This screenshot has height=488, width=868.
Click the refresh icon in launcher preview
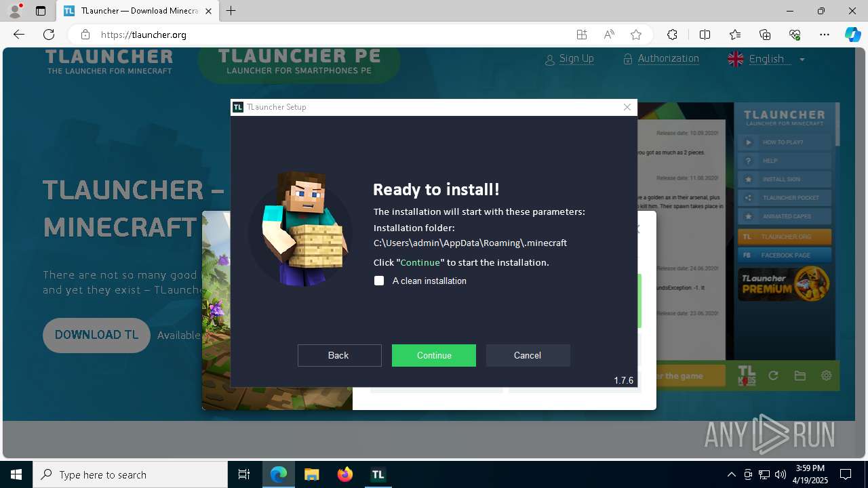click(773, 375)
